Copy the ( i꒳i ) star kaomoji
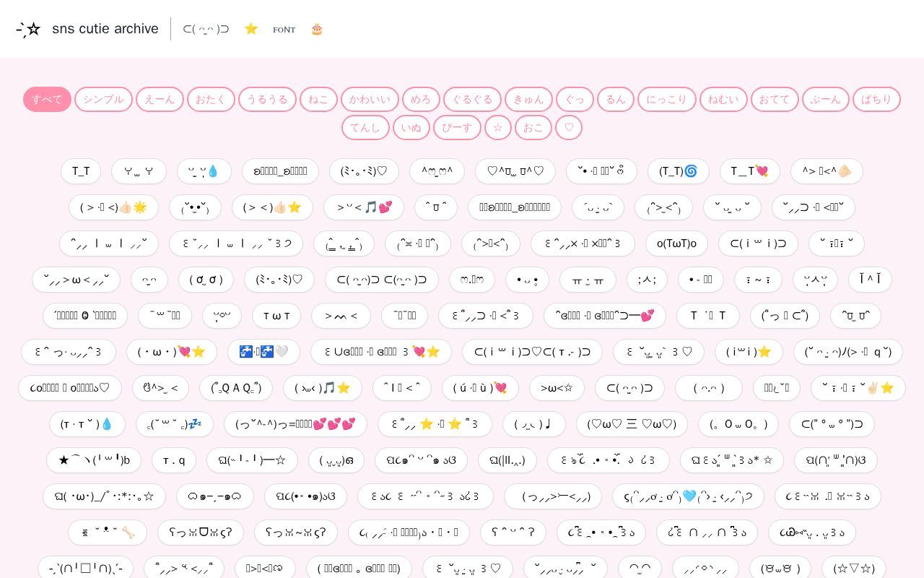Image resolution: width=924 pixels, height=578 pixels. 749,352
